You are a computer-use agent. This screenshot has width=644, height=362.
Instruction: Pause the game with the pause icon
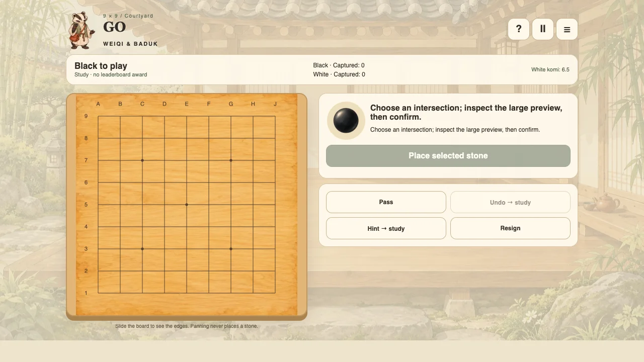(x=543, y=29)
